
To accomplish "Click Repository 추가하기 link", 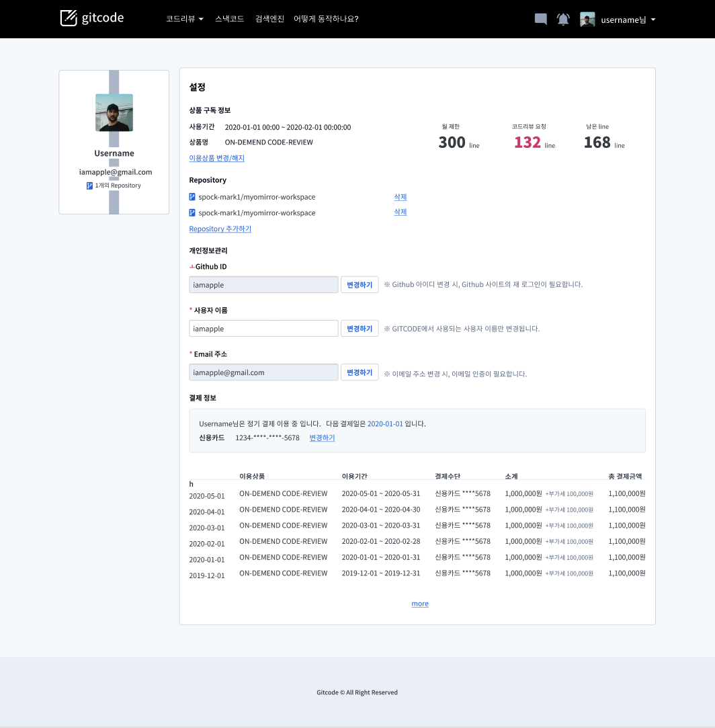I will (x=220, y=229).
